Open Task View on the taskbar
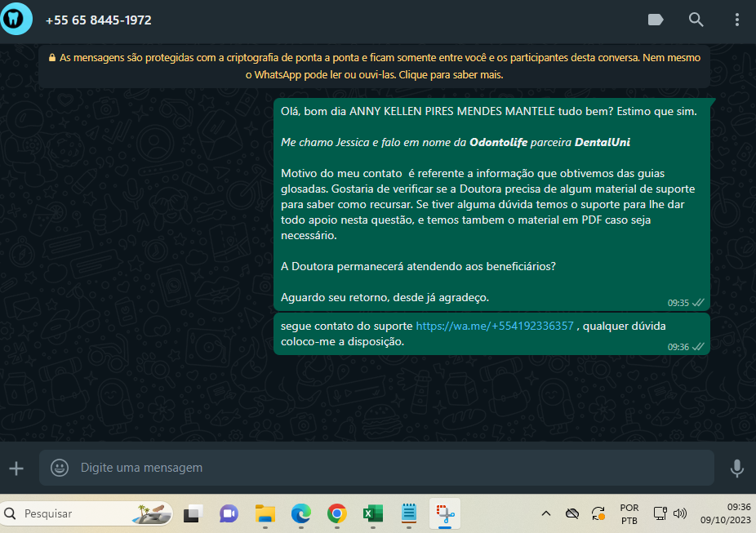This screenshot has height=533, width=756. pos(193,513)
